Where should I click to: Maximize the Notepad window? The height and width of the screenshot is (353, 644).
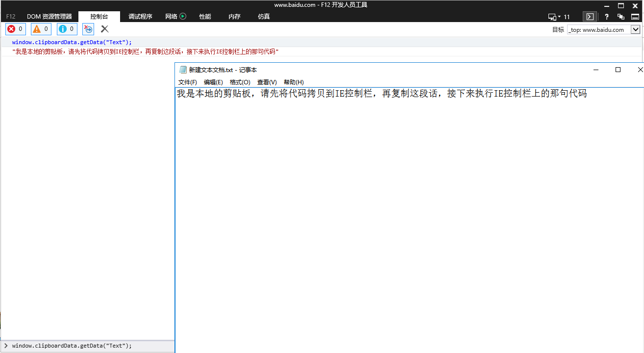pyautogui.click(x=618, y=70)
